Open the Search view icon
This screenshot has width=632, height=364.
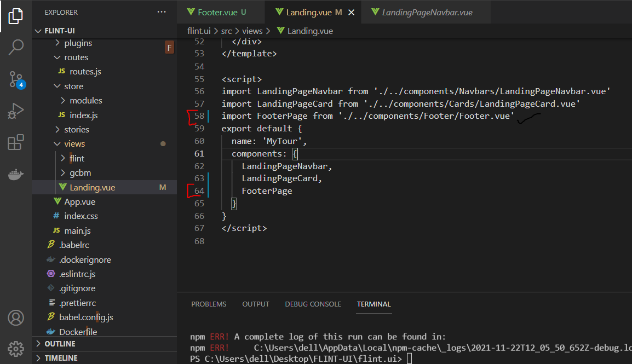(16, 47)
